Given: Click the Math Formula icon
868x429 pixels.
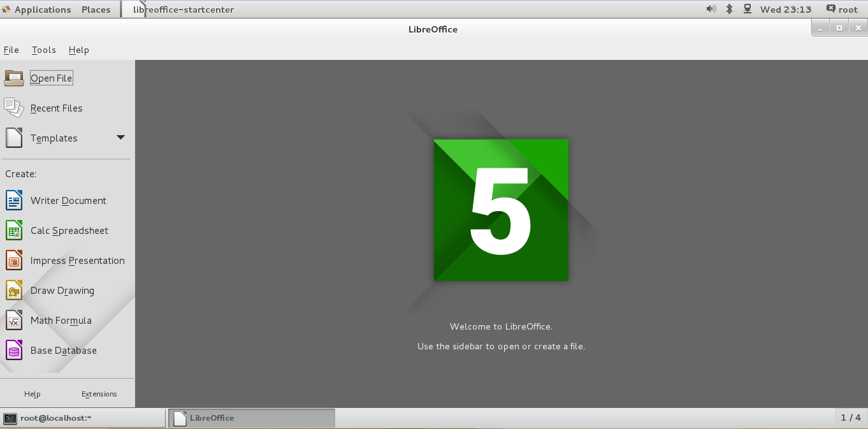Looking at the screenshot, I should tap(14, 320).
